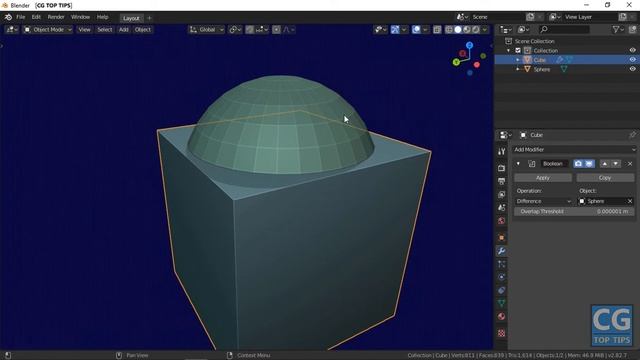This screenshot has height=360, width=640.
Task: Expand the Cube tree item
Action: 518,60
